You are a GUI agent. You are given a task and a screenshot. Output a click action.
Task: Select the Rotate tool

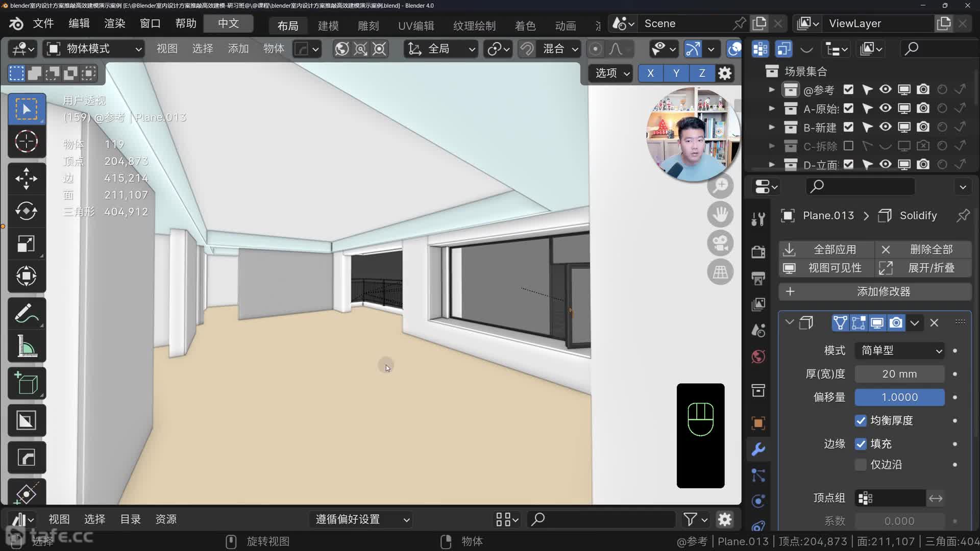[x=26, y=211]
